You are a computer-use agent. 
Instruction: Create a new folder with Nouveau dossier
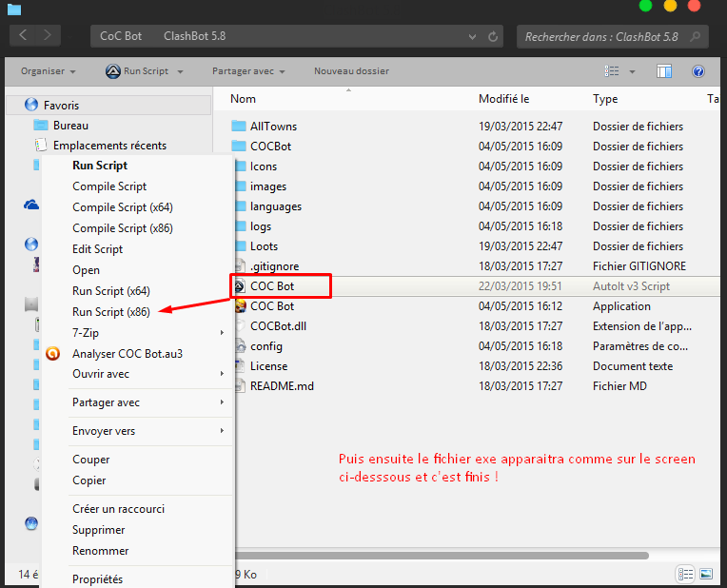[x=351, y=71]
